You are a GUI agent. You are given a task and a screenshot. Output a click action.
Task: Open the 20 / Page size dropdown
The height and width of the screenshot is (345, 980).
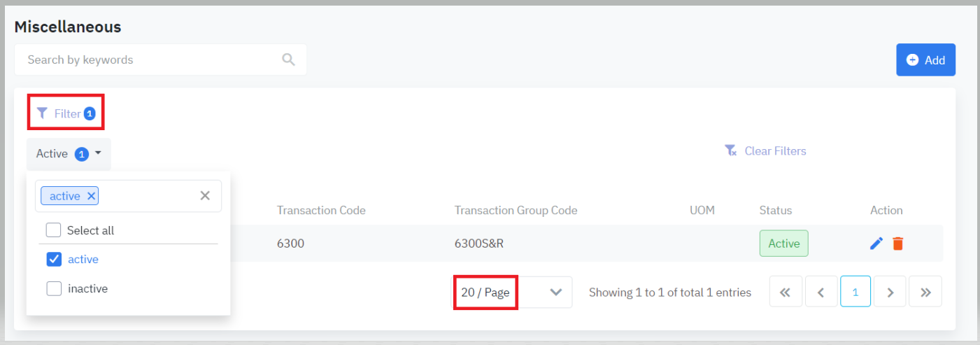513,293
